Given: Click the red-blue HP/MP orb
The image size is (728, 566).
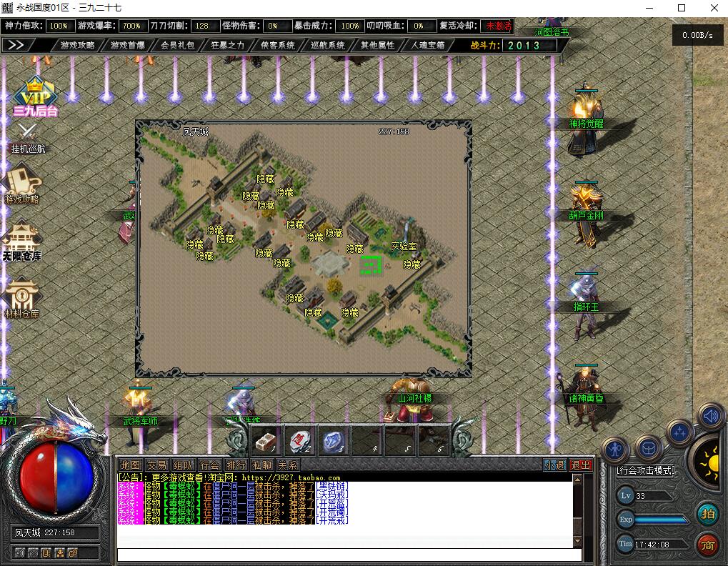Looking at the screenshot, I should [x=56, y=478].
